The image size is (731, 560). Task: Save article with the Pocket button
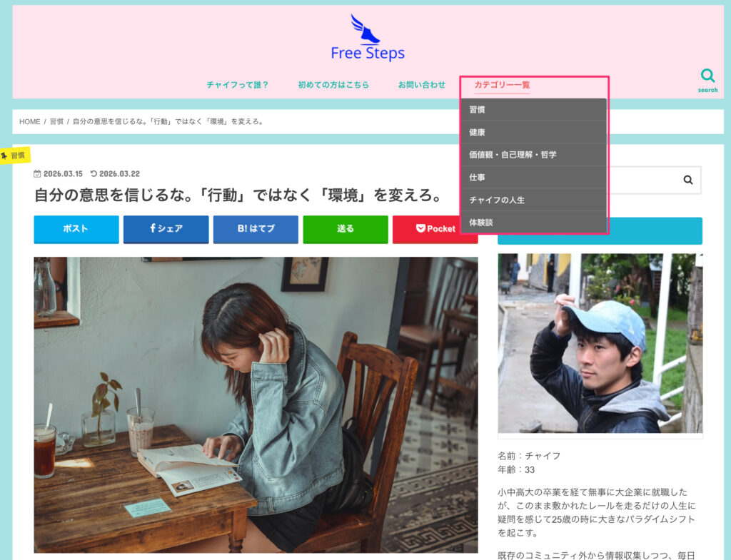point(435,229)
